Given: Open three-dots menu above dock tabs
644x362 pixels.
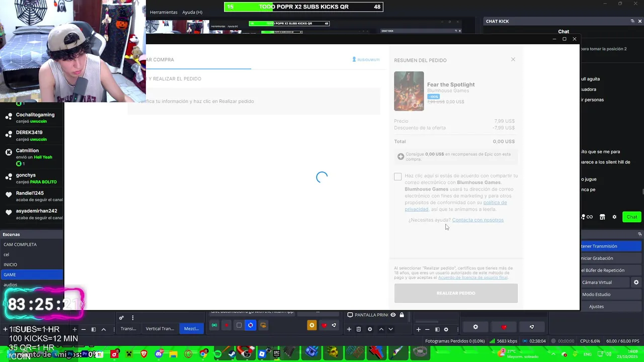Looking at the screenshot, I should point(133,318).
